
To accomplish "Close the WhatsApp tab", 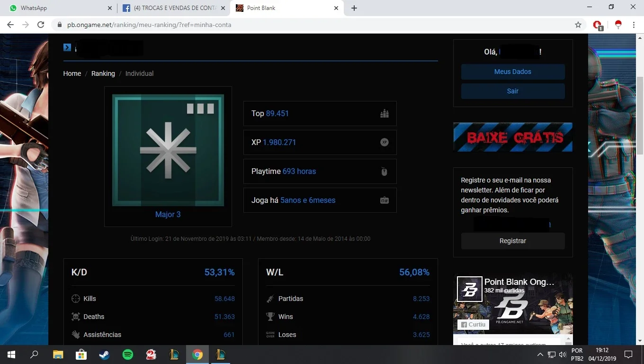I will pyautogui.click(x=110, y=8).
